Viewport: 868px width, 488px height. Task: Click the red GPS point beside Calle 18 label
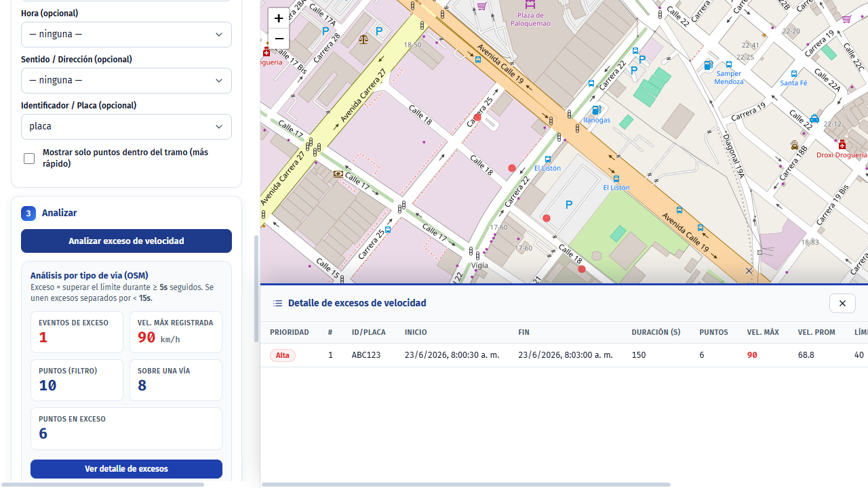(x=512, y=168)
